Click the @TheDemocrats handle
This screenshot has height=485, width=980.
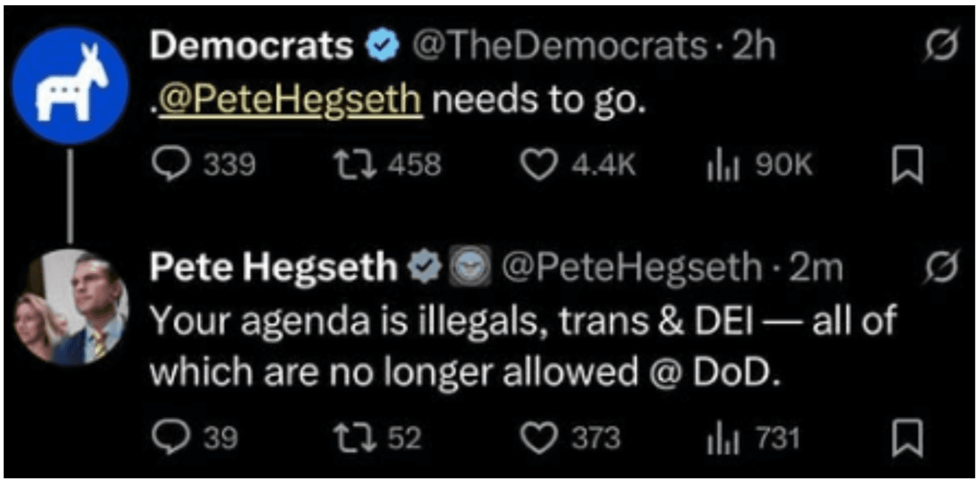560,45
